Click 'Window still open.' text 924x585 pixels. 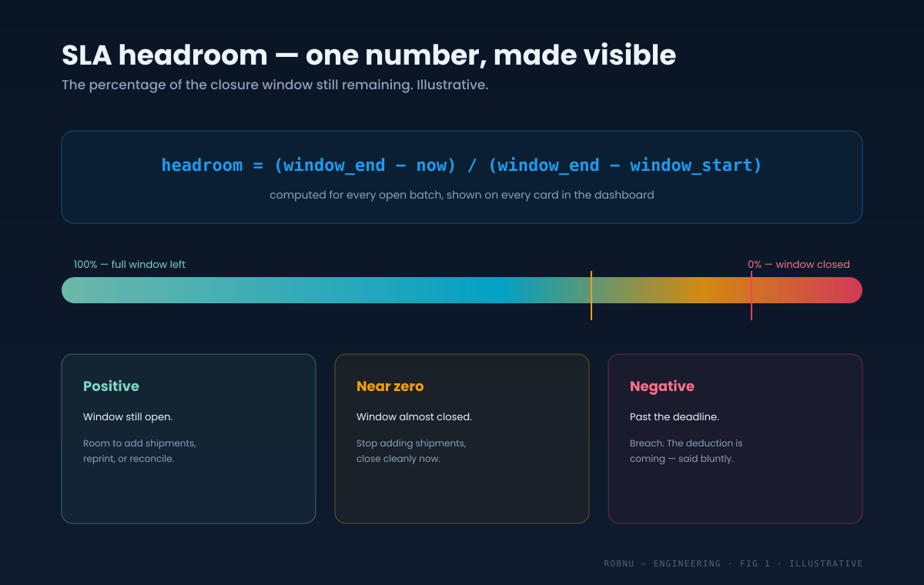coord(128,416)
